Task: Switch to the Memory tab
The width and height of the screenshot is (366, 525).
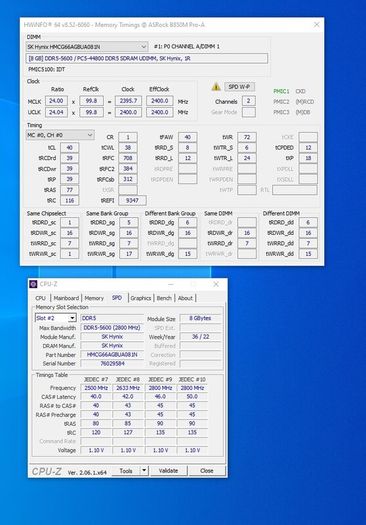Action: pos(94,298)
